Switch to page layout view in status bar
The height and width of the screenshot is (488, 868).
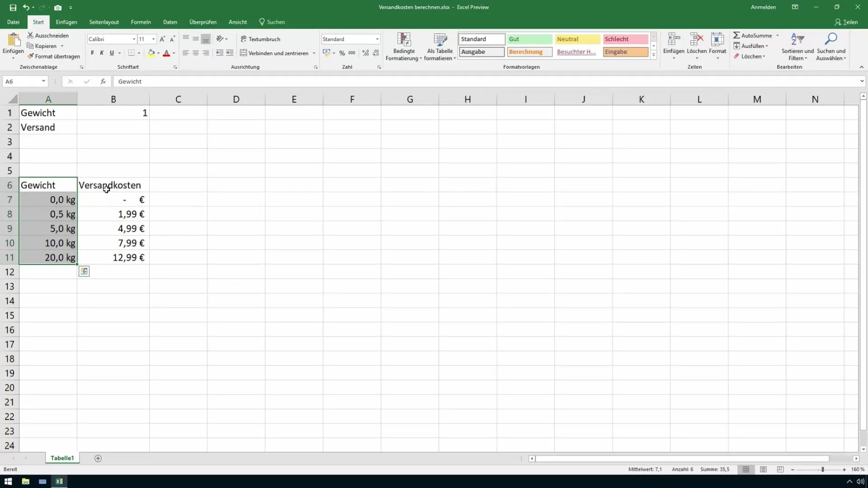763,469
